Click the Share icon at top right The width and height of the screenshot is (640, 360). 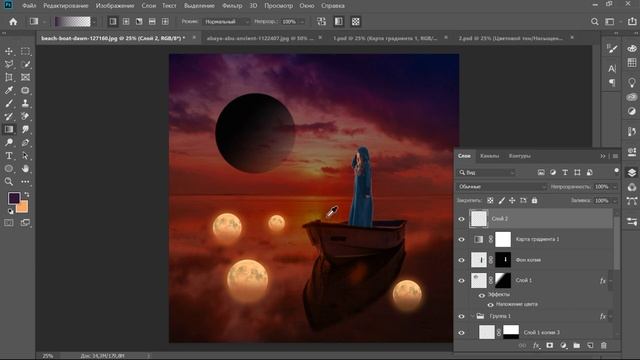coord(632,22)
